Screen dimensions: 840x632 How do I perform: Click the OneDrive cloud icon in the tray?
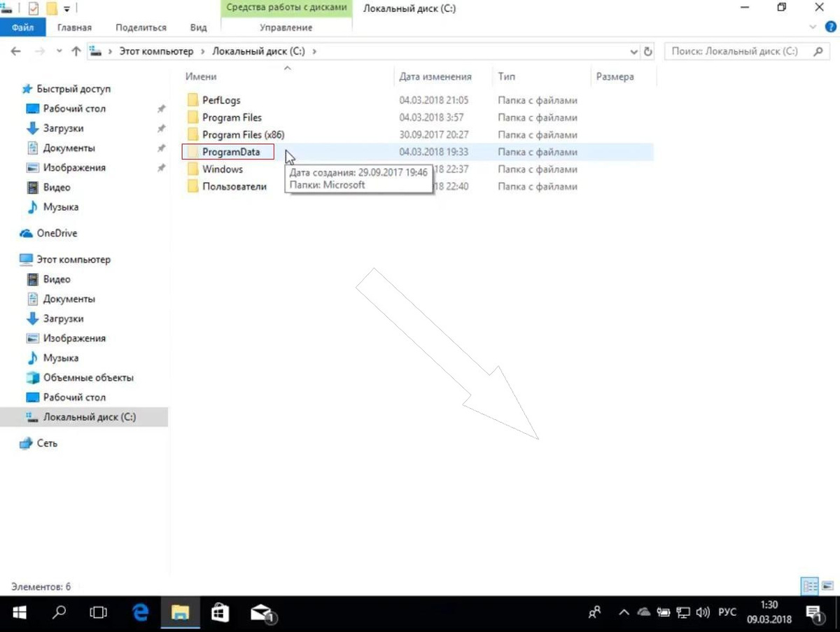point(643,612)
